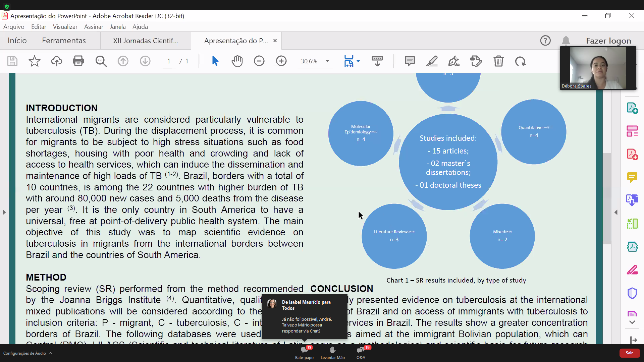Viewport: 644px width, 362px height.
Task: Open the Find text magnifier
Action: point(101,61)
